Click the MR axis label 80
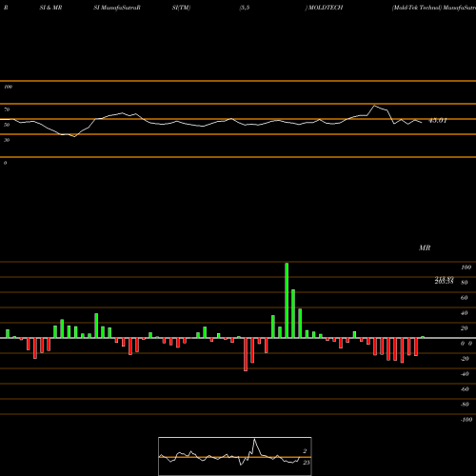Screen dimensions: 476x476 coord(465,283)
